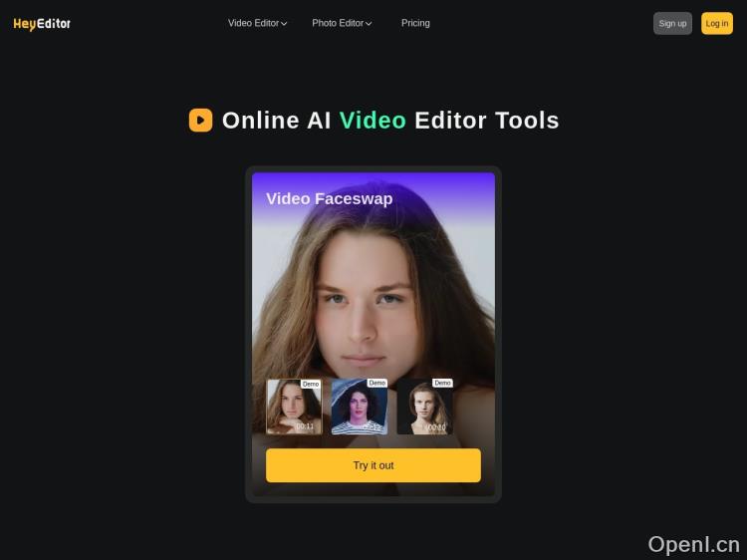Expand the Photo Editor chevron
Viewport: 747px width, 560px height.
(x=369, y=23)
